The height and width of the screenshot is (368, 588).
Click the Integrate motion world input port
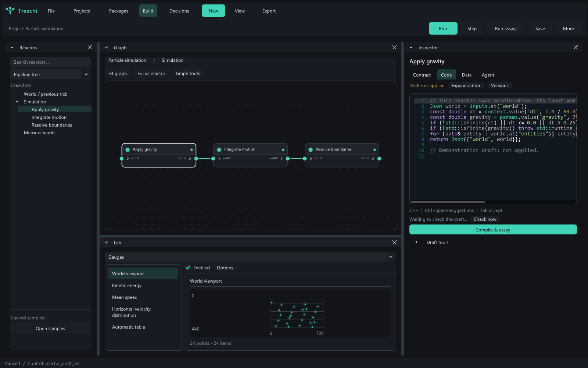coord(213,159)
